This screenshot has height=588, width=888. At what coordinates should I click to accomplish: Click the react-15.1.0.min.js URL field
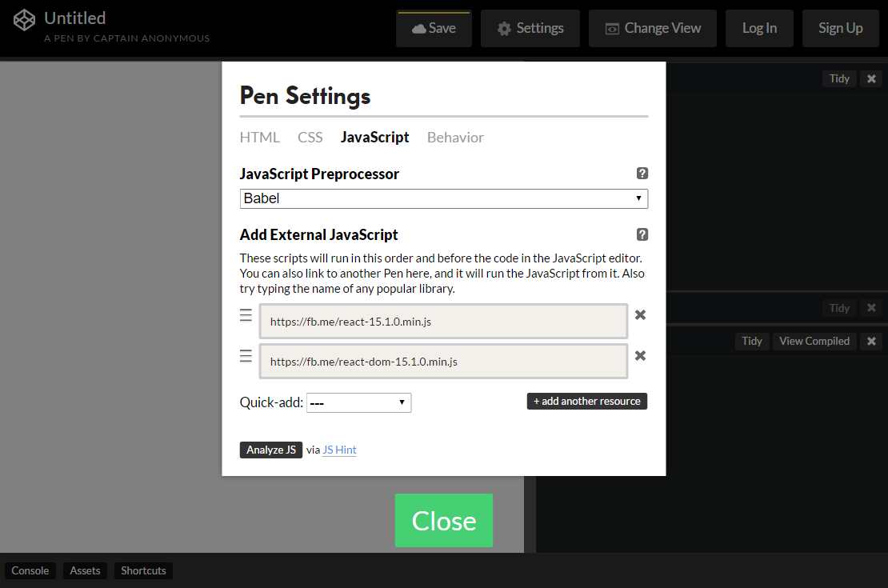[443, 321]
